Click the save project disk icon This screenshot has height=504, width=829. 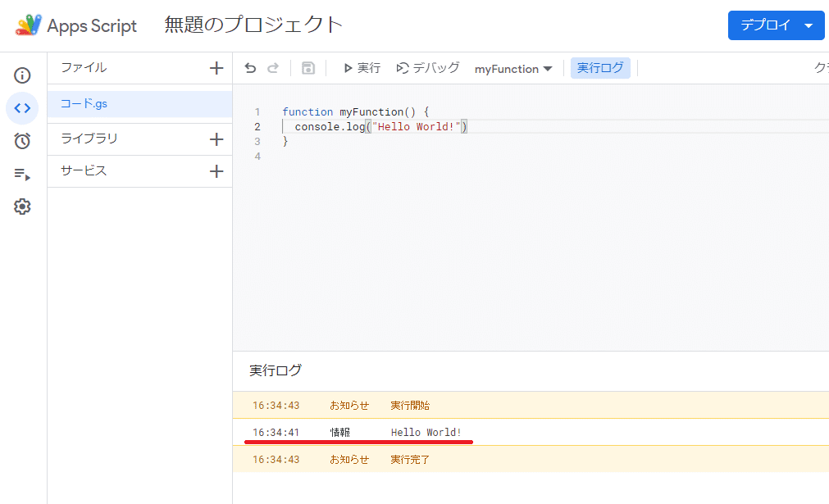click(x=308, y=68)
